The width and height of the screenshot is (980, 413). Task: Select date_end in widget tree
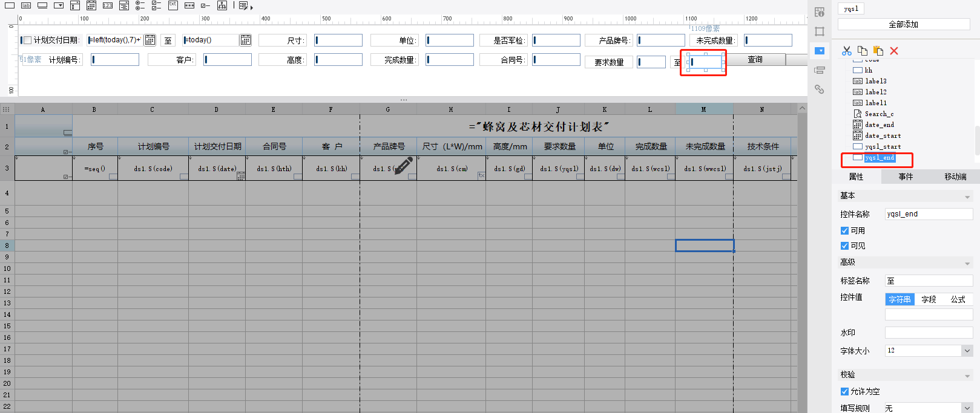tap(879, 125)
